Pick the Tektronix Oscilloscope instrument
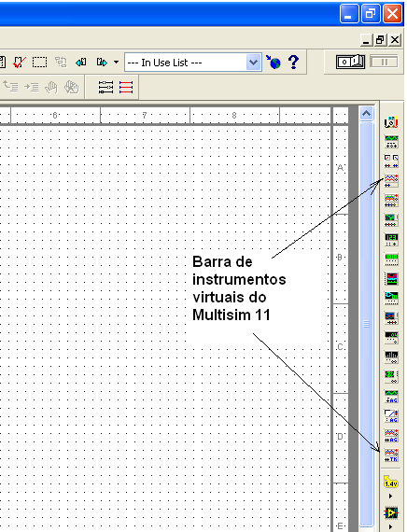The image size is (407, 532). 391,455
